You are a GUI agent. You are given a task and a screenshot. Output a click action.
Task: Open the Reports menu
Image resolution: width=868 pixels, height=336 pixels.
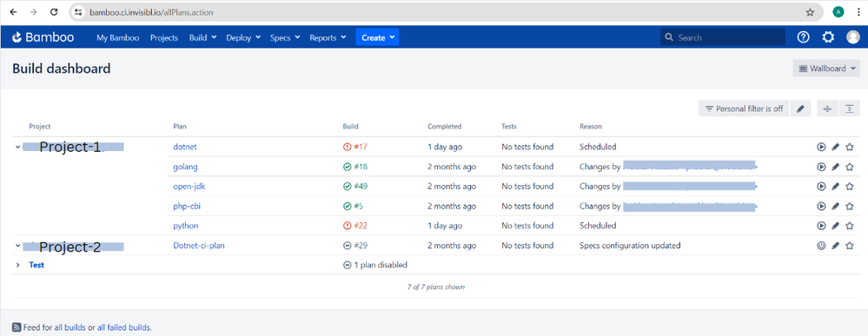[328, 37]
